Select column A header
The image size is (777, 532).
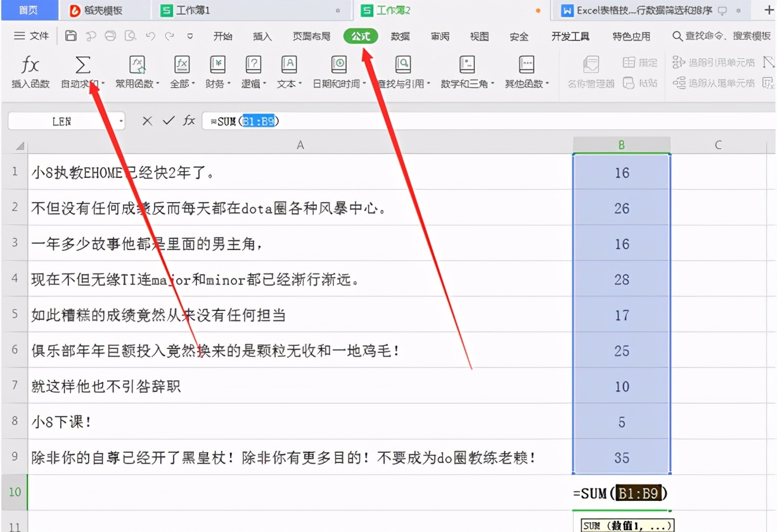click(300, 145)
